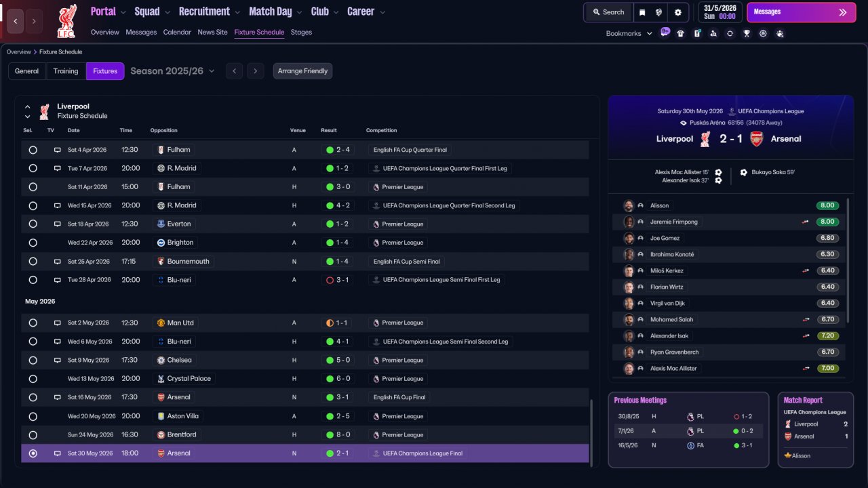Select radio button for Everton fixture

click(x=33, y=224)
